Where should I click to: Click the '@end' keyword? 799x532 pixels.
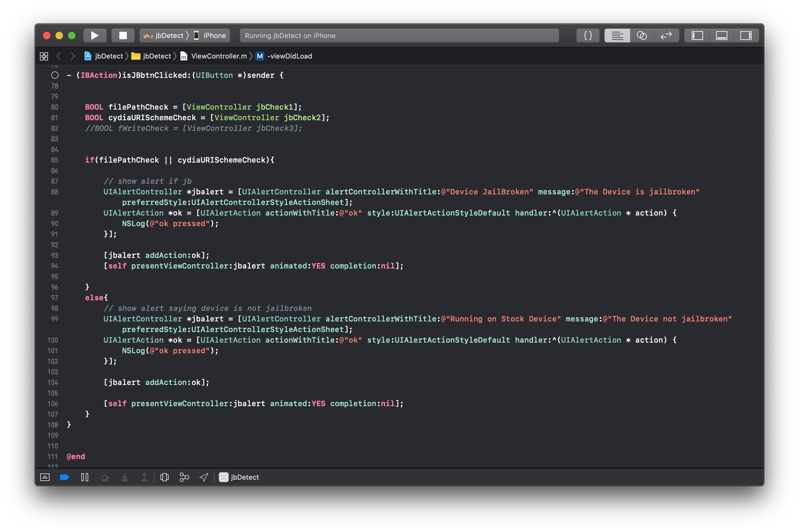tap(76, 457)
